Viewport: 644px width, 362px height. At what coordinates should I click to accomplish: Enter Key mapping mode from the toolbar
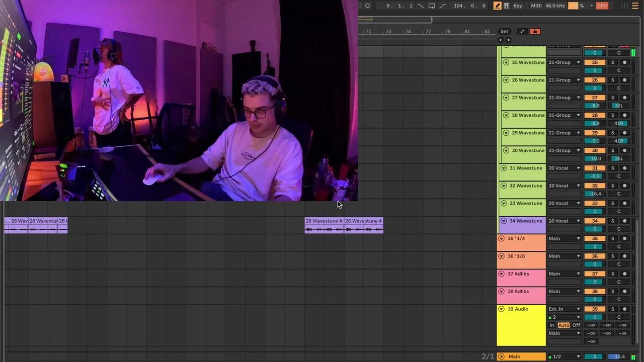(x=517, y=6)
